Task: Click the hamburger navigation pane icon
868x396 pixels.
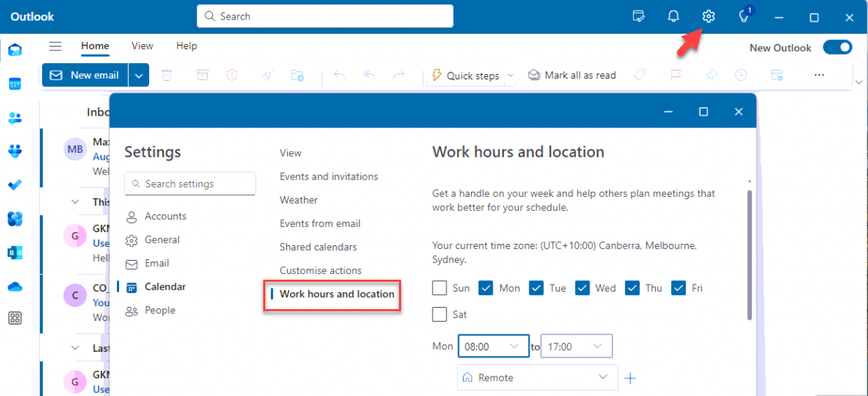Action: click(x=55, y=46)
